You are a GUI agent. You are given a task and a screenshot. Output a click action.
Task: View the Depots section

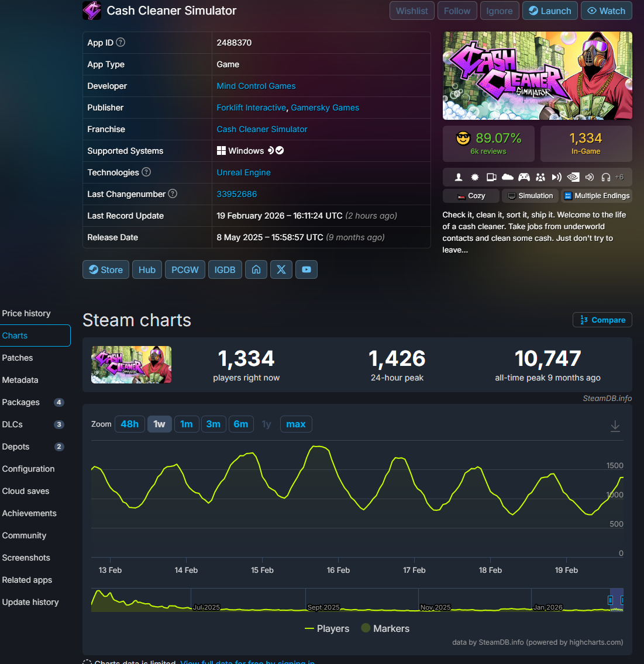click(x=32, y=447)
